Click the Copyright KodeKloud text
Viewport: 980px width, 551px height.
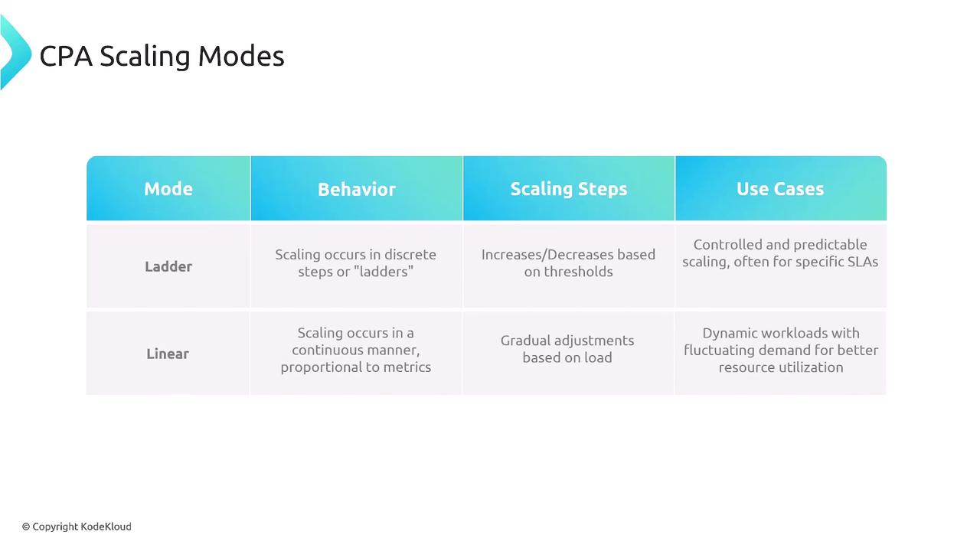77,527
